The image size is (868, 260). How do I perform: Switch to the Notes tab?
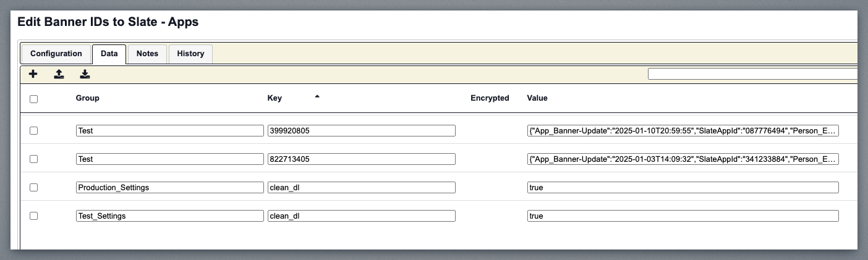147,54
